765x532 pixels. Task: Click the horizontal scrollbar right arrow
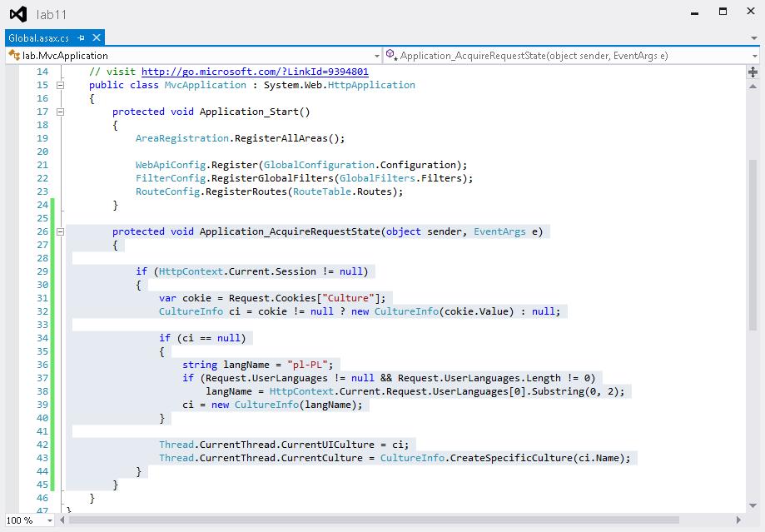click(738, 520)
